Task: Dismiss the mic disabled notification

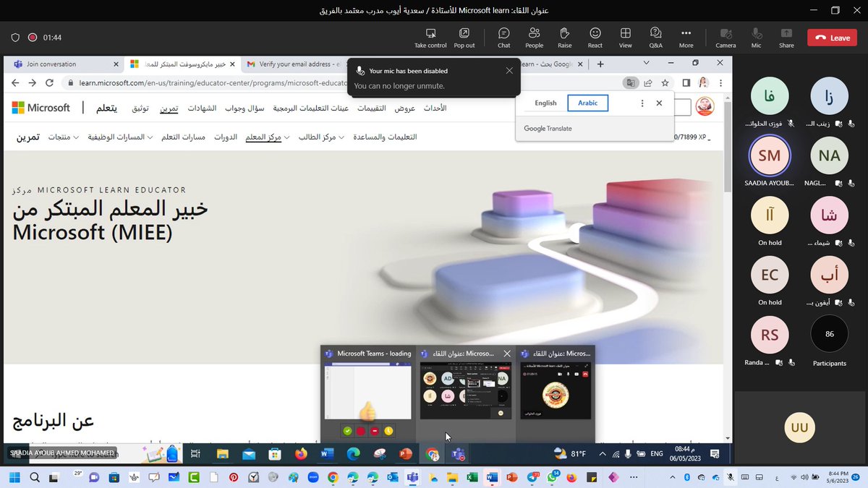Action: (509, 71)
